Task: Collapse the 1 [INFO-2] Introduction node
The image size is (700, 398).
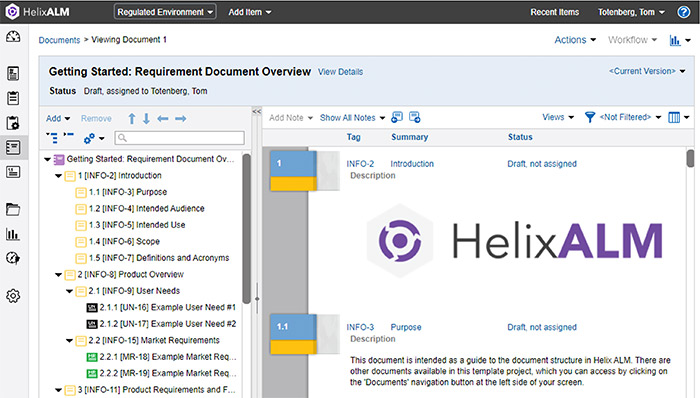Action: pyautogui.click(x=58, y=176)
